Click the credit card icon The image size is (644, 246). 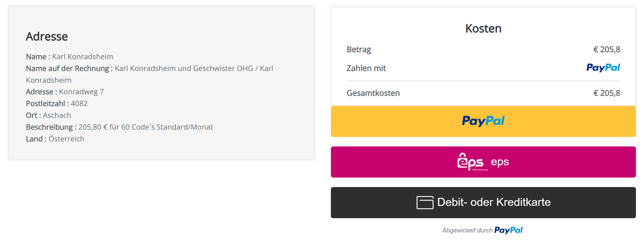(x=424, y=202)
